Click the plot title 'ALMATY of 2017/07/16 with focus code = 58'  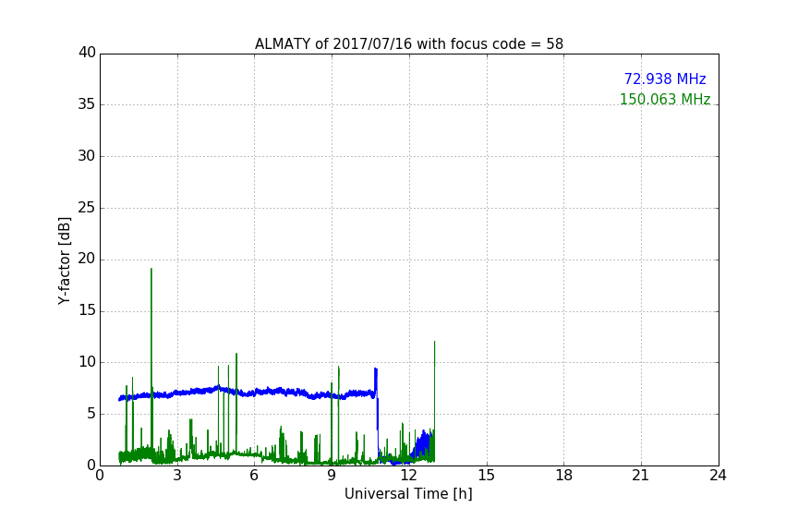coord(408,44)
